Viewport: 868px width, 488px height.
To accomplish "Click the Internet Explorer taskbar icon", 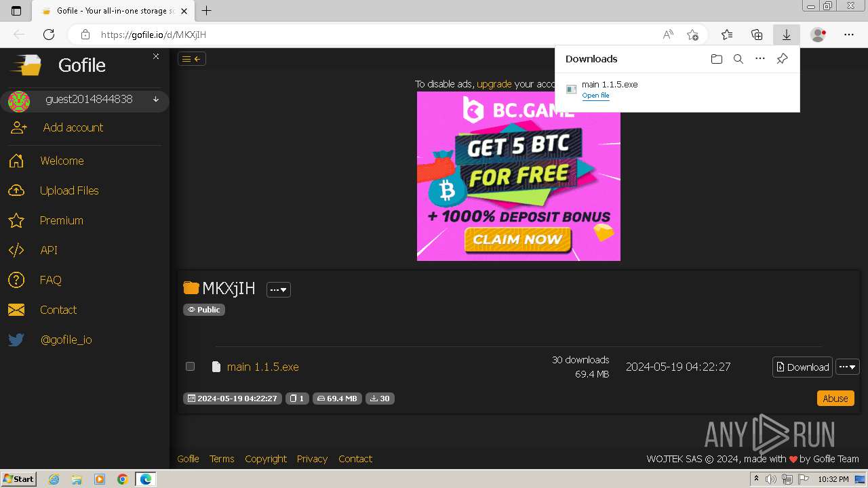I will pos(54,479).
